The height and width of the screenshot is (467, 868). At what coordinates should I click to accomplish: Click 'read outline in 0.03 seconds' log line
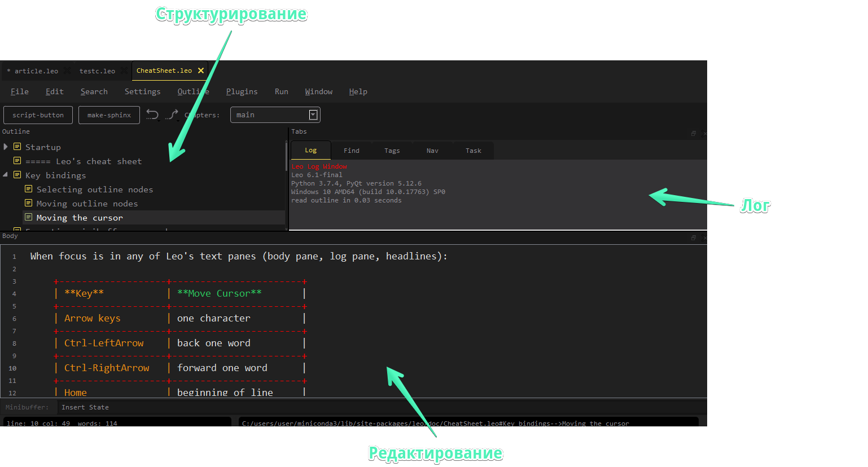coord(347,200)
